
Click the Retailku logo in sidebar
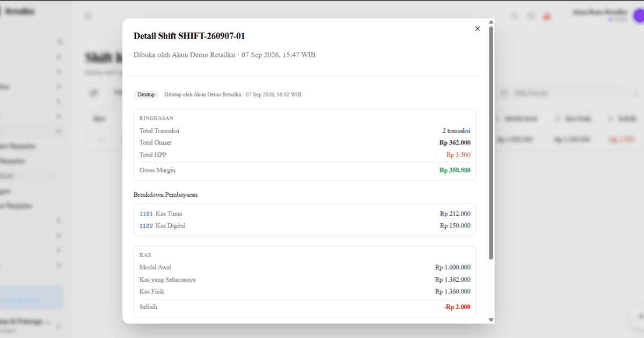(19, 11)
